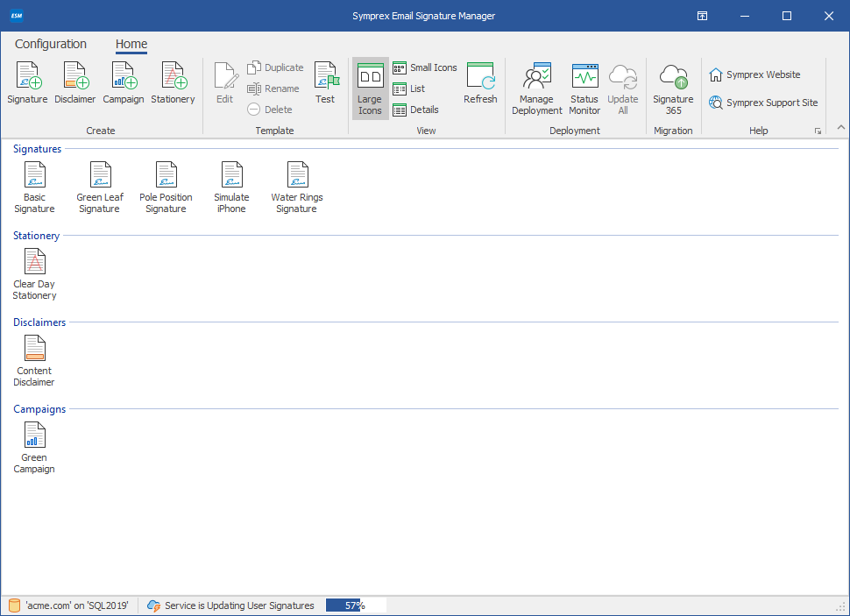Select the Basic Signature template
Screen dimensions: 850x616
pyautogui.click(x=35, y=188)
